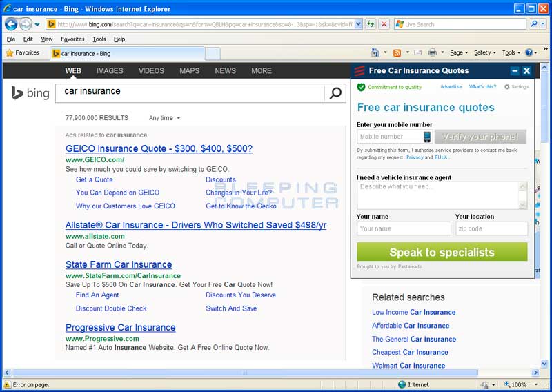Viewport: 552px width, 392px height.
Task: Open the Allstate Car Insurance result
Action: (196, 225)
